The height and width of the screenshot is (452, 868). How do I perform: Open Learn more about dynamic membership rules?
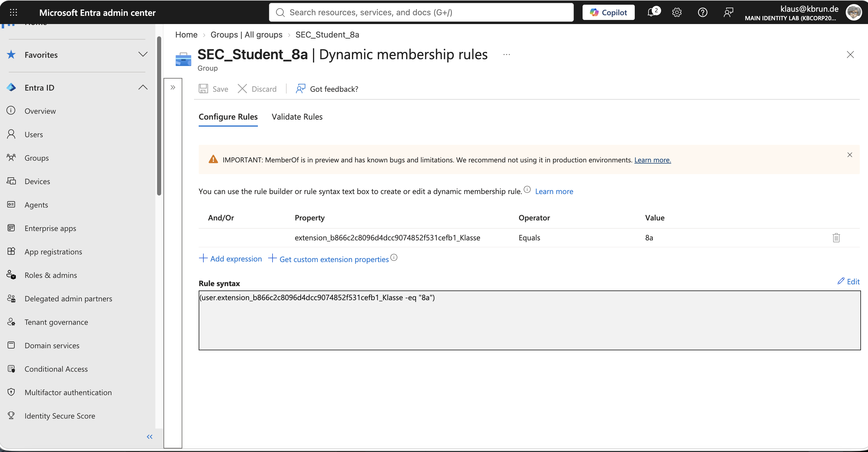(554, 191)
